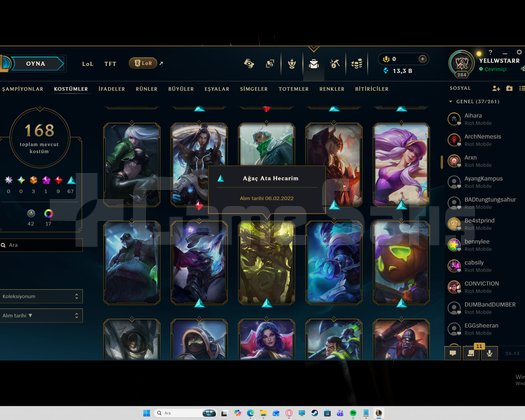The height and width of the screenshot is (420, 525).
Task: Click the 13,3 B blue essence balance
Action: tap(398, 71)
